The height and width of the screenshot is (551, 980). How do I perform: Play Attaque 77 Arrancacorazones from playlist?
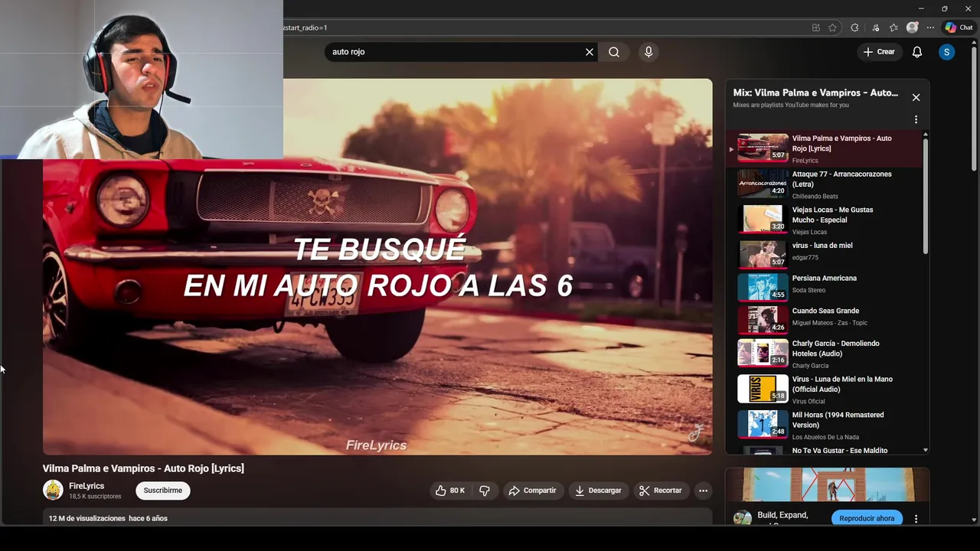[x=825, y=184]
